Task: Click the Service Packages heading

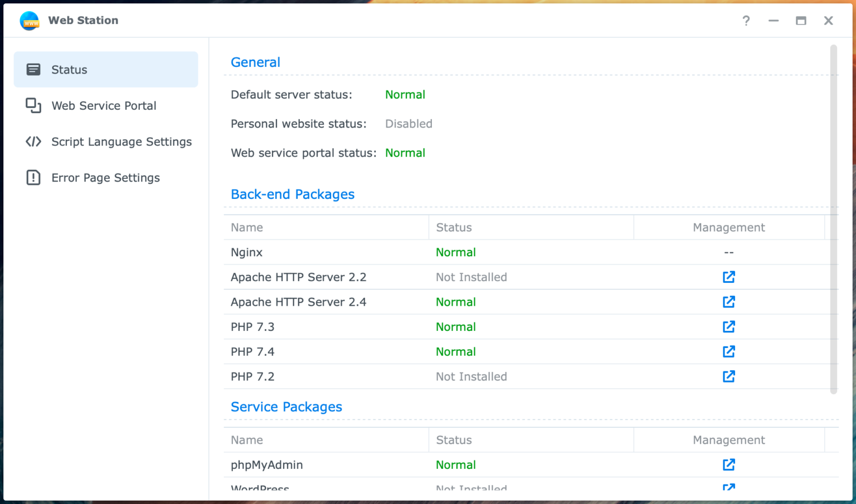Action: [x=286, y=407]
